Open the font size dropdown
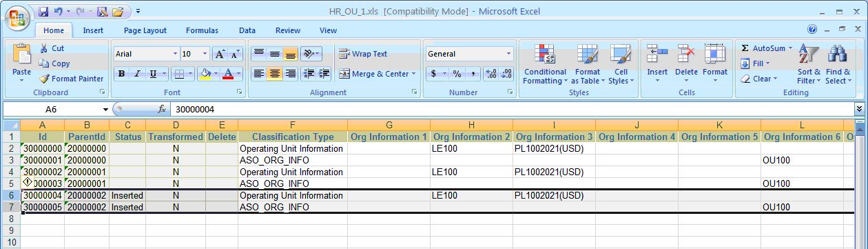 click(205, 54)
